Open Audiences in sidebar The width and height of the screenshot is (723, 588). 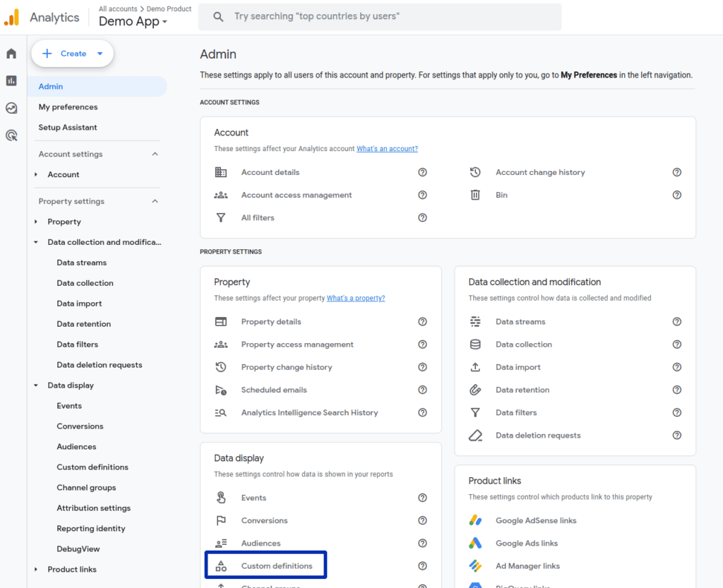pos(76,447)
